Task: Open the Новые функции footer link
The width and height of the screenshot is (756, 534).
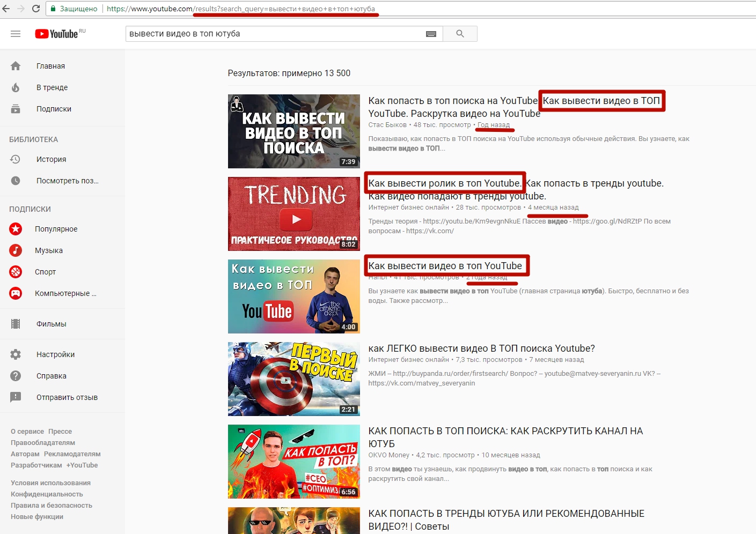Action: [37, 517]
